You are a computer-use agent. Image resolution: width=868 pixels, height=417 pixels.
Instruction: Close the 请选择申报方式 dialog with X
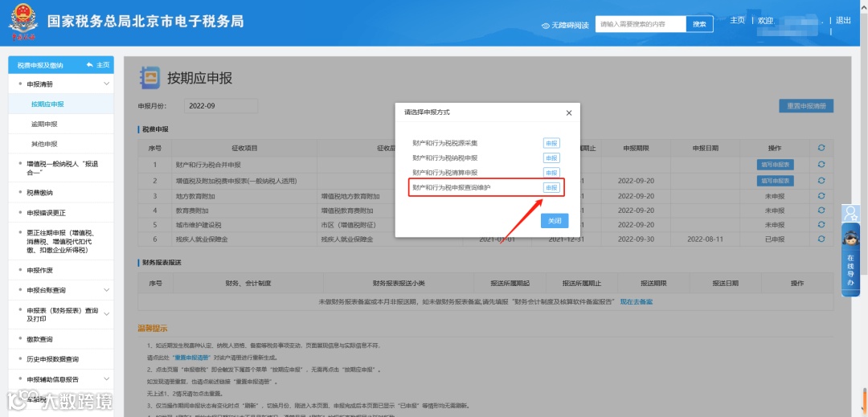click(568, 112)
